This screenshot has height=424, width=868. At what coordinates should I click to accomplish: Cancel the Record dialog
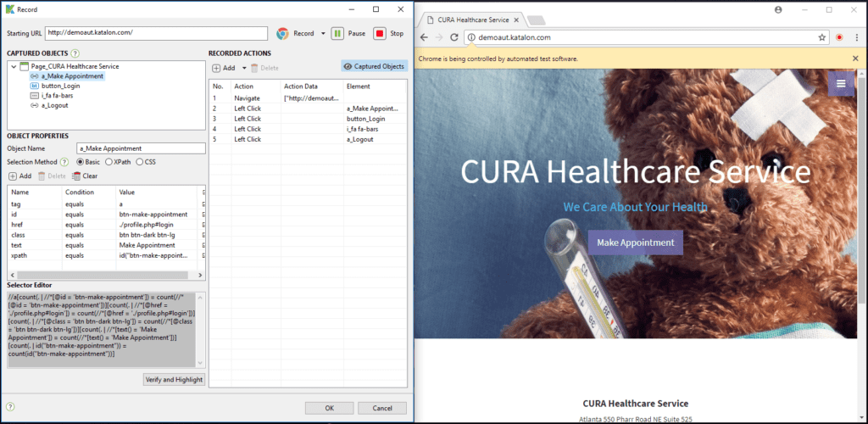point(382,409)
